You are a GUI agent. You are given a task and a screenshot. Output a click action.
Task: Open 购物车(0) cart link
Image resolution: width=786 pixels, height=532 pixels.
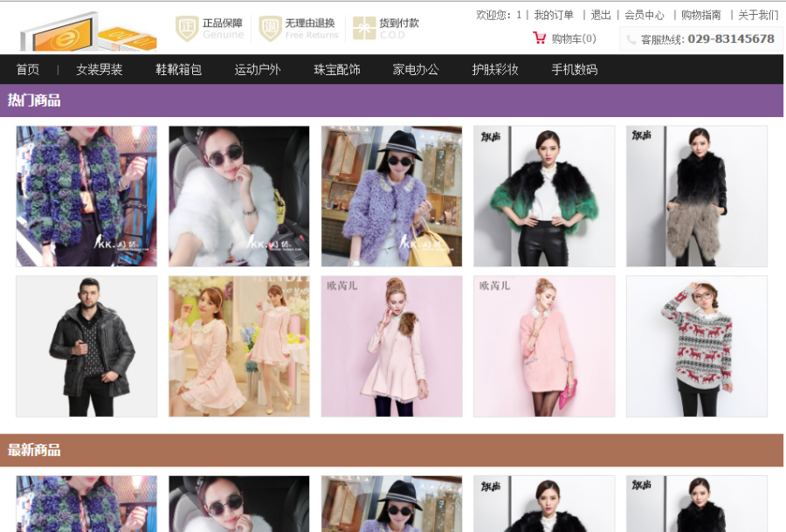[574, 38]
